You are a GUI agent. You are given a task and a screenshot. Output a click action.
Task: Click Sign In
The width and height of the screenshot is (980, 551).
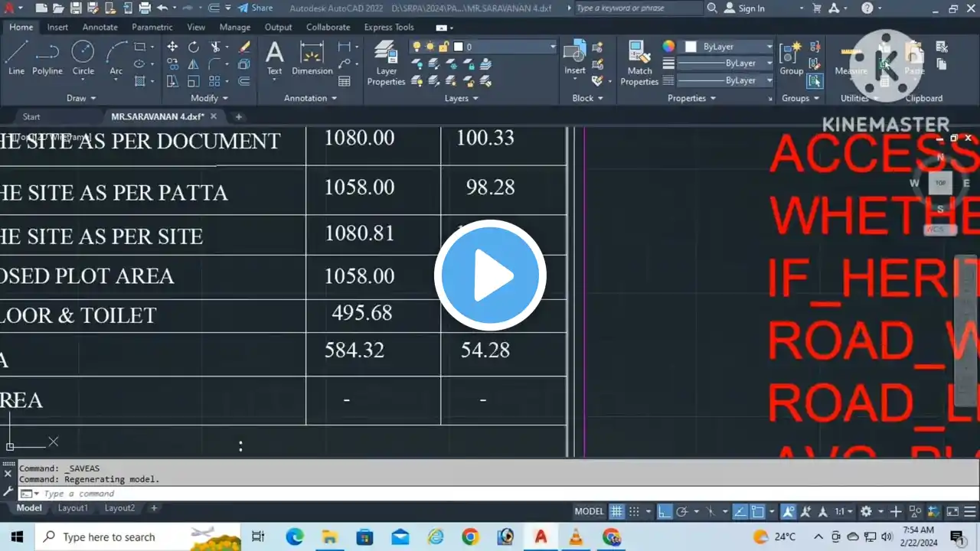(x=743, y=8)
